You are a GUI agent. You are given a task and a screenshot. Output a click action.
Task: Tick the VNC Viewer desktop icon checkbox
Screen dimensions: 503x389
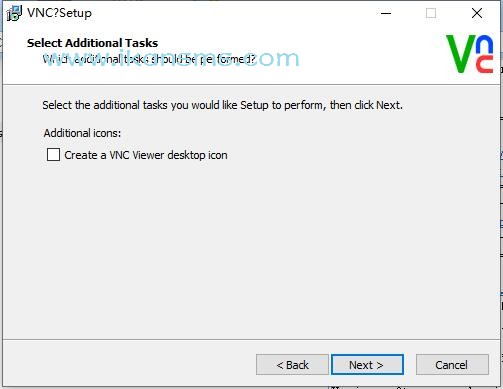(x=53, y=155)
